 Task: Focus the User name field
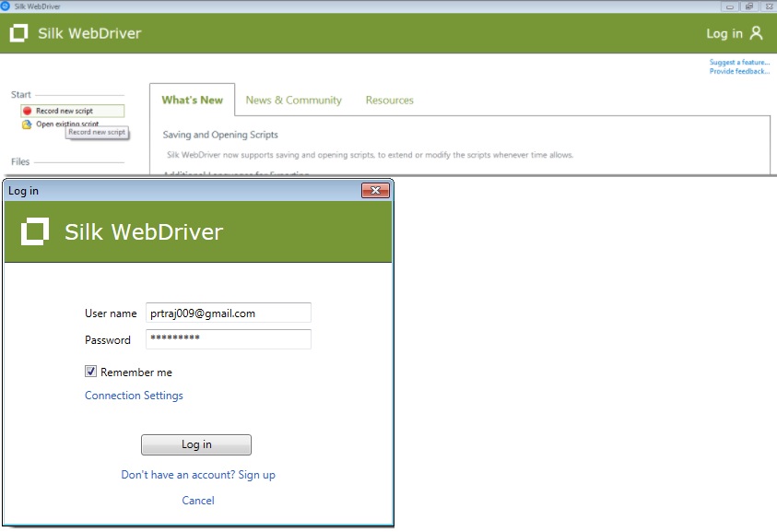click(x=229, y=313)
